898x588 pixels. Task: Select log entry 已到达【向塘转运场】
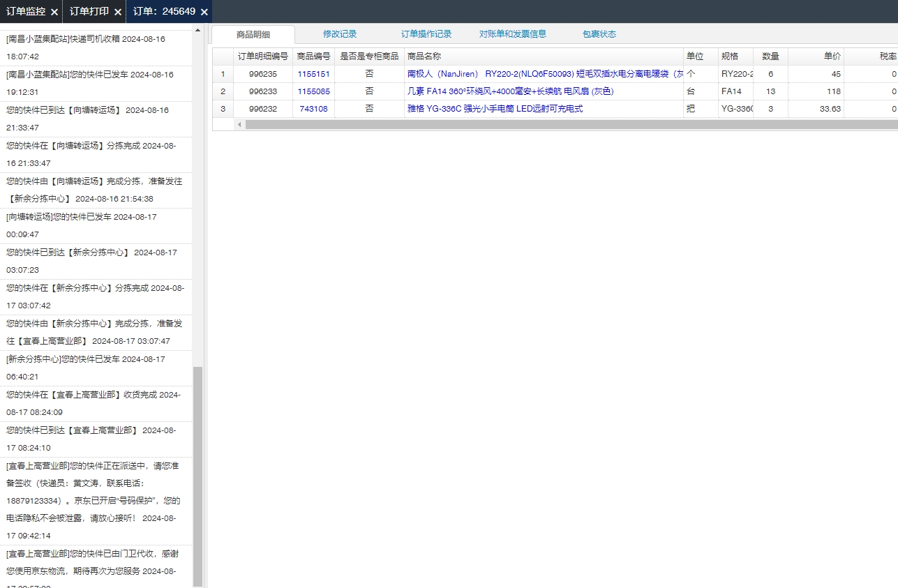pos(95,119)
